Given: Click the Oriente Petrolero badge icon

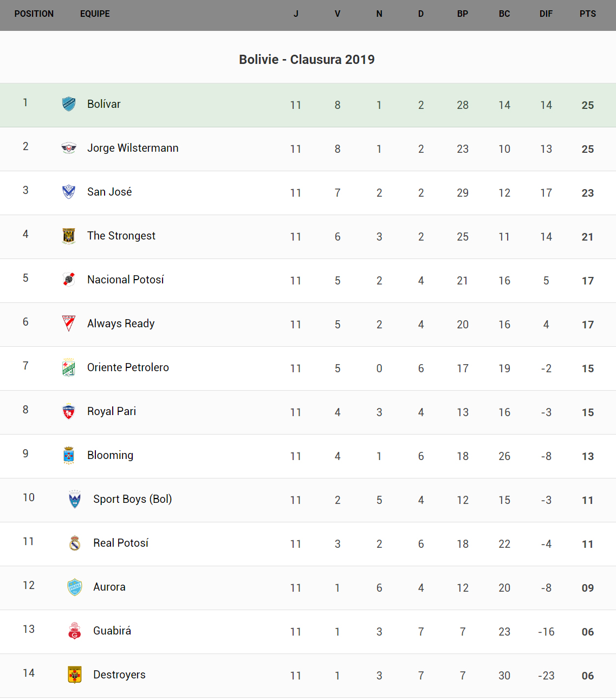Looking at the screenshot, I should point(69,367).
